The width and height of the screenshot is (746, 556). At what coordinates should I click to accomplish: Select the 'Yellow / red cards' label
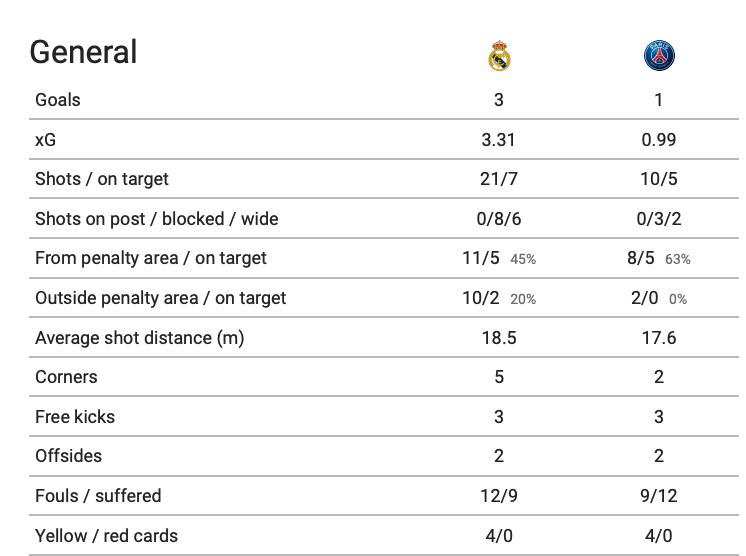coord(106,536)
